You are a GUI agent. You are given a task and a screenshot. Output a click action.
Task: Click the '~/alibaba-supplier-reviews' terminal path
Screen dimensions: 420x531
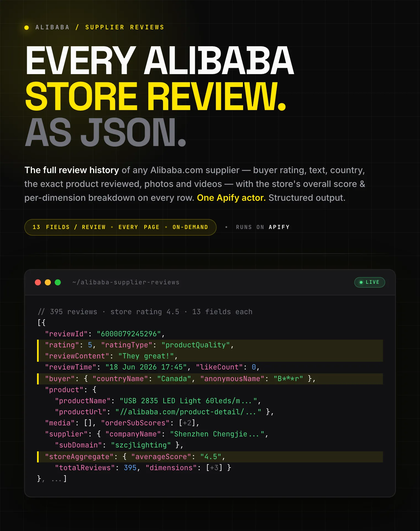[126, 282]
